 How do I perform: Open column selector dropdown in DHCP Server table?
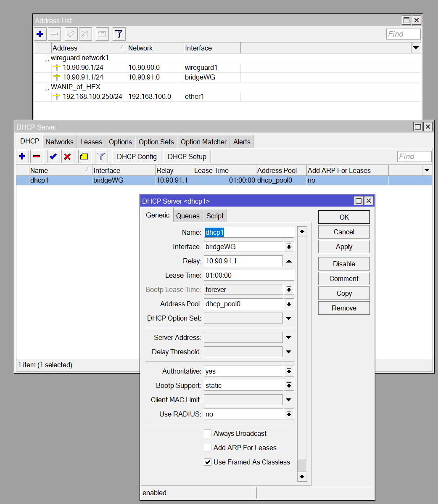coord(427,170)
